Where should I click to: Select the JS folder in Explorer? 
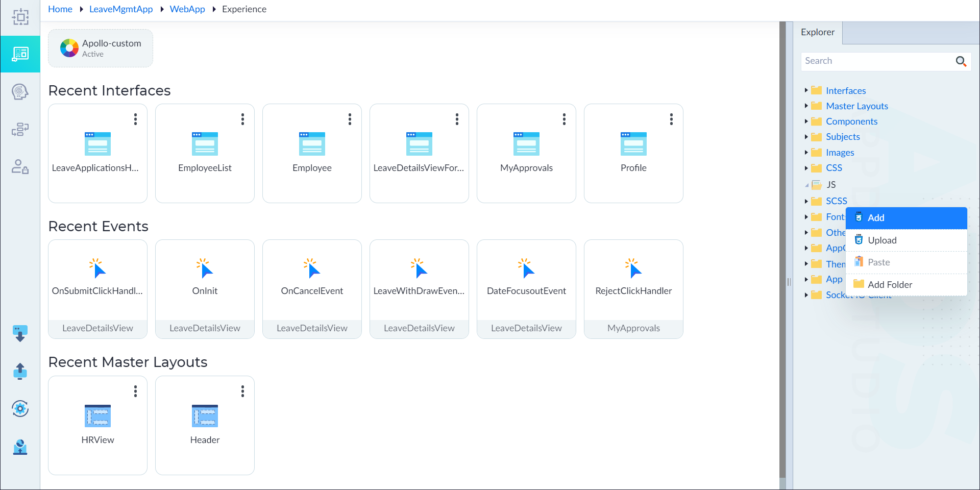tap(831, 185)
